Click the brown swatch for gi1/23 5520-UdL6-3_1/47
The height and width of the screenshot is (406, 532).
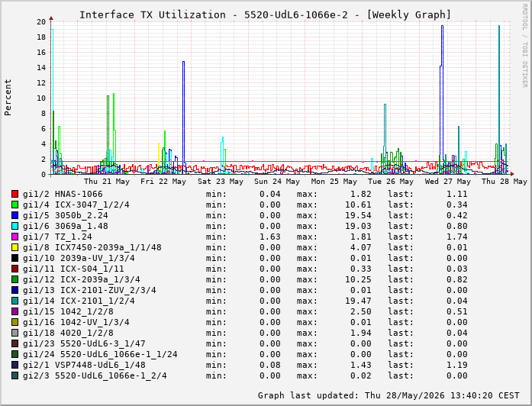coord(15,343)
